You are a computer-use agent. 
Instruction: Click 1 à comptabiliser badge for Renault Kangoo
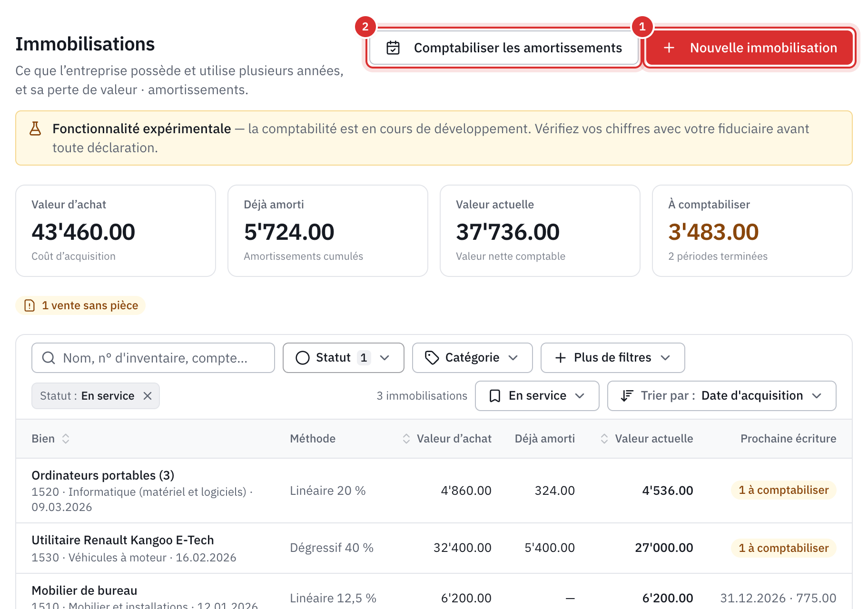(783, 548)
